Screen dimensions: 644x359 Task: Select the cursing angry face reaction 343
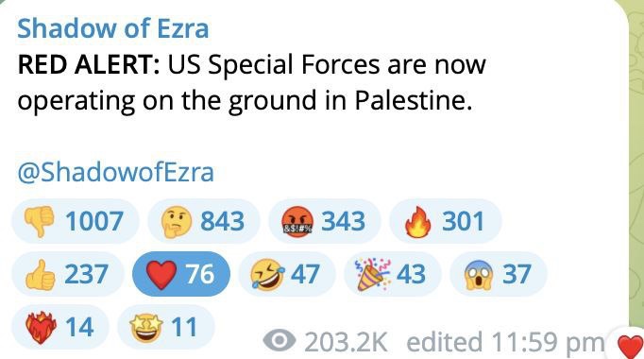[325, 221]
